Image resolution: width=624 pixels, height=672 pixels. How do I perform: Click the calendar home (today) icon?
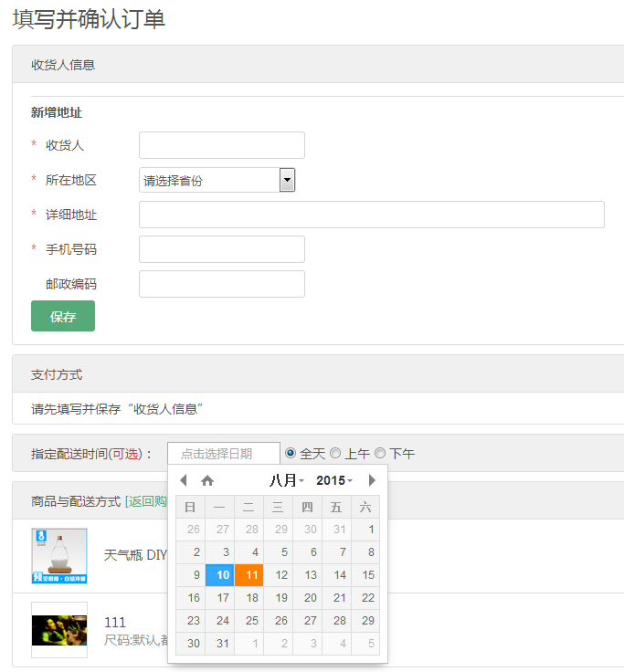tap(207, 480)
